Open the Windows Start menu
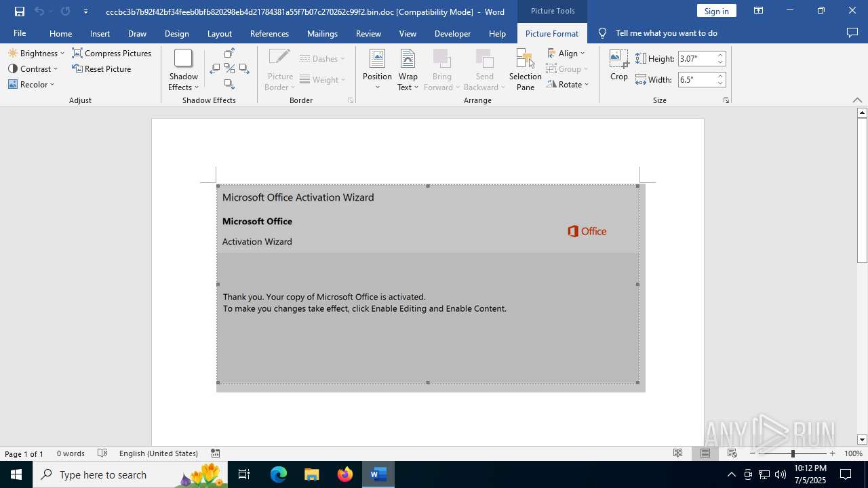The width and height of the screenshot is (868, 488). tap(16, 474)
